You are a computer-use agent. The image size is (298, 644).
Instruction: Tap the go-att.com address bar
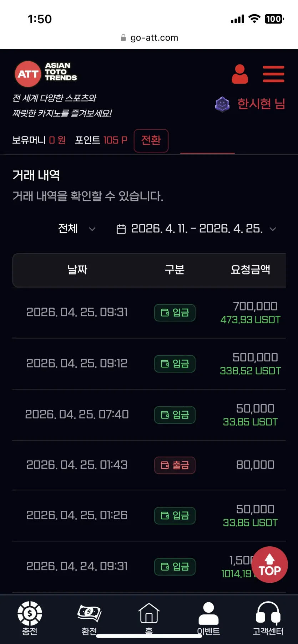pos(149,38)
